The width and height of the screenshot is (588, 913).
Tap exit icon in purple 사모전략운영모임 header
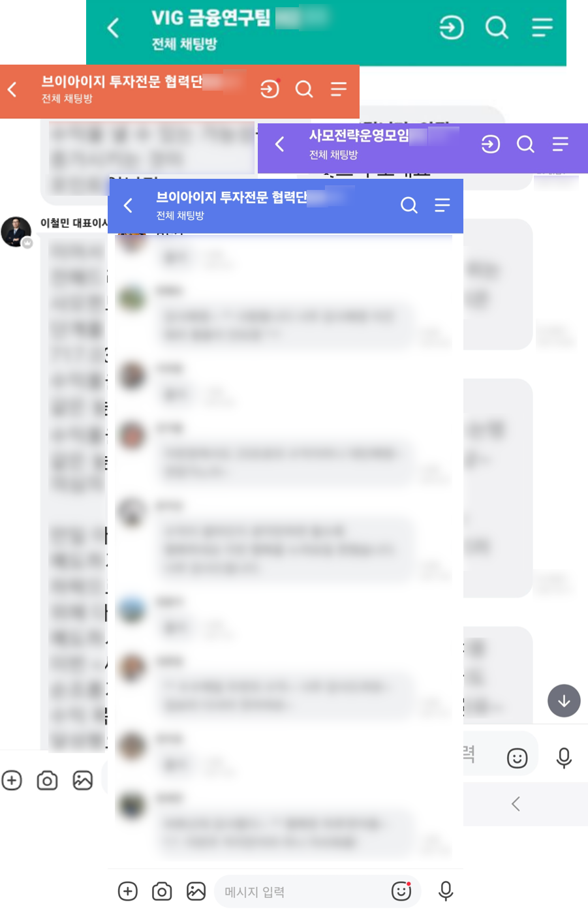[x=491, y=144]
